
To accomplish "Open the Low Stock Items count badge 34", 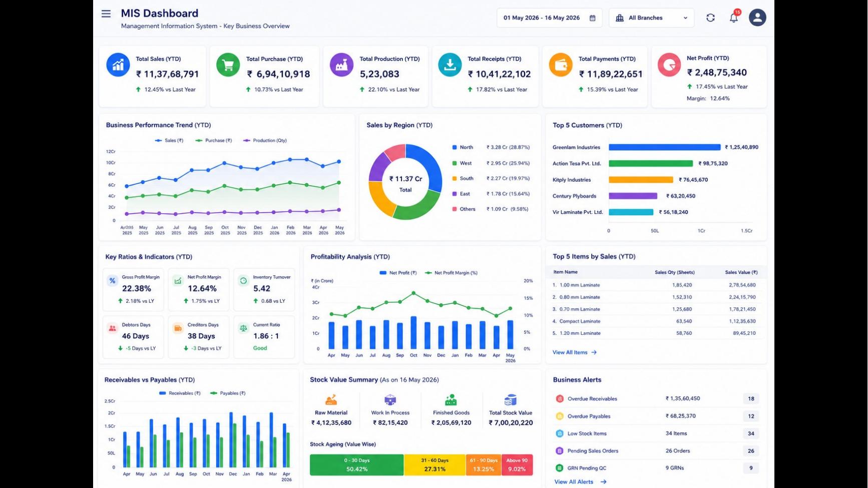I will click(751, 433).
